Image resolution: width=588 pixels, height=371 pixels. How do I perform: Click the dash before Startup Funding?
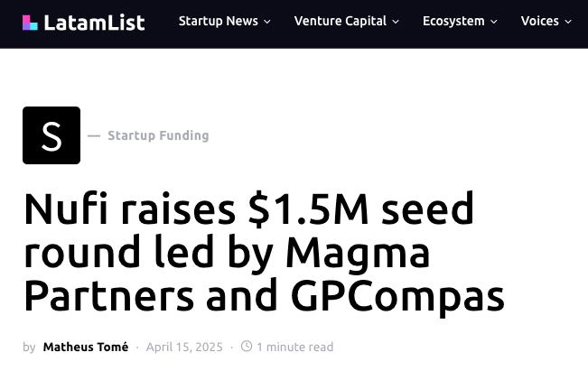click(94, 135)
